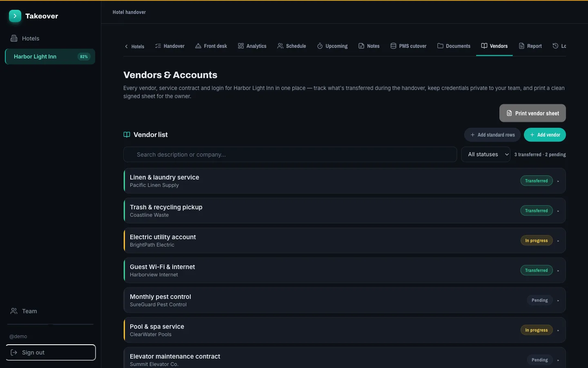Screen dimensions: 588x368
Task: Open the Notes tab
Action: coord(369,46)
